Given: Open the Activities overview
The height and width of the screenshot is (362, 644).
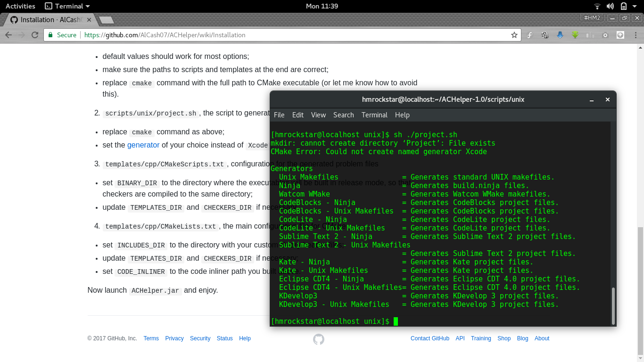Looking at the screenshot, I should [20, 6].
